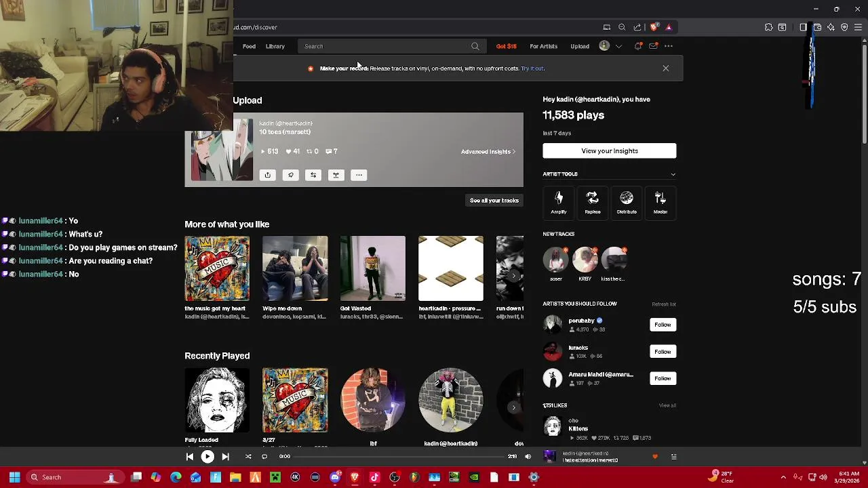The image size is (868, 488).
Task: Open the notifications bell icon
Action: point(638,46)
